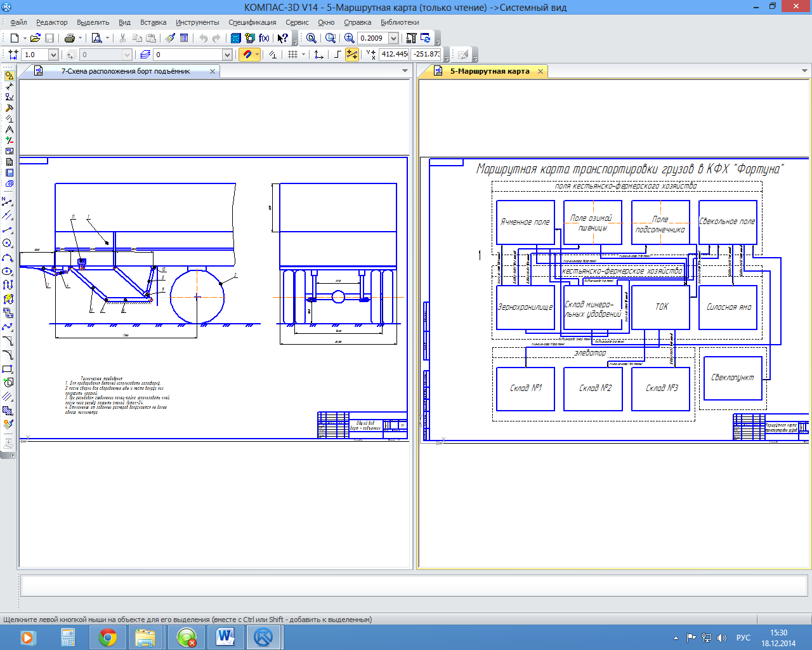The image size is (812, 650).
Task: Open the zoom scale 0.2009 dropdown
Action: [x=393, y=38]
